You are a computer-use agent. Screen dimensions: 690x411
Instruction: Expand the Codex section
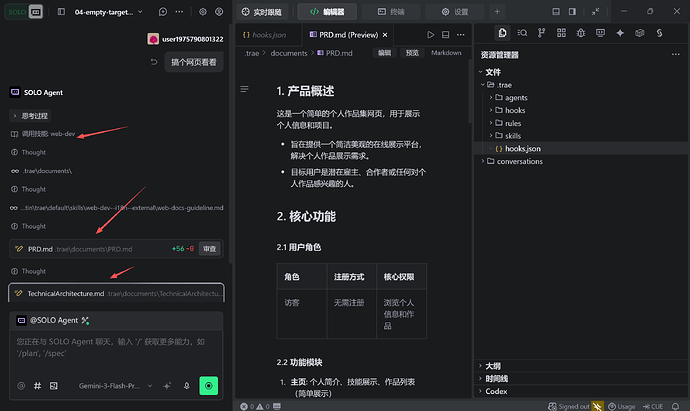pos(581,392)
